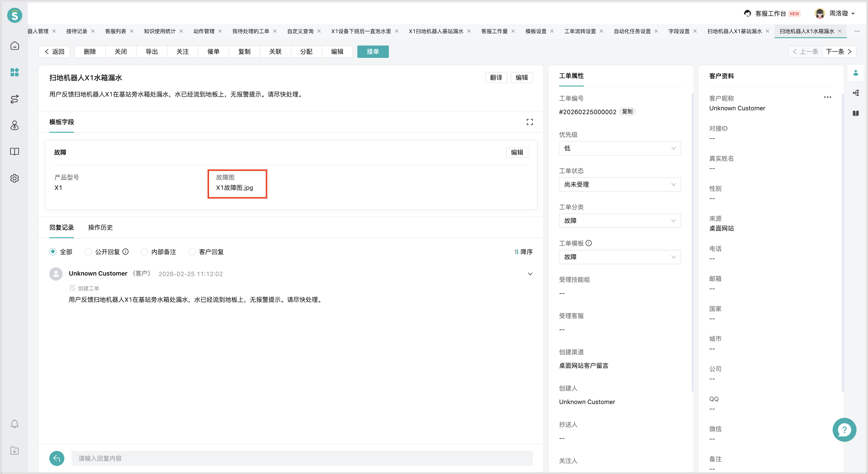Click the 接单 button to accept the ticket
Image resolution: width=868 pixels, height=474 pixels.
[x=373, y=51]
